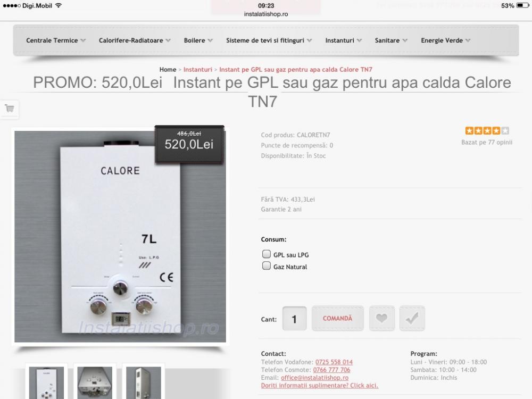Open the shopping cart side icon

[x=10, y=109]
